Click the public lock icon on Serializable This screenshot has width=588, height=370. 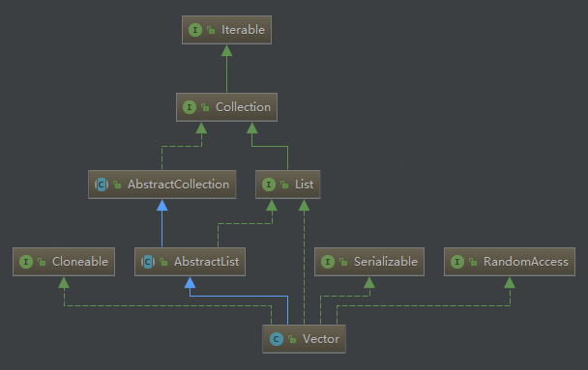pyautogui.click(x=343, y=262)
